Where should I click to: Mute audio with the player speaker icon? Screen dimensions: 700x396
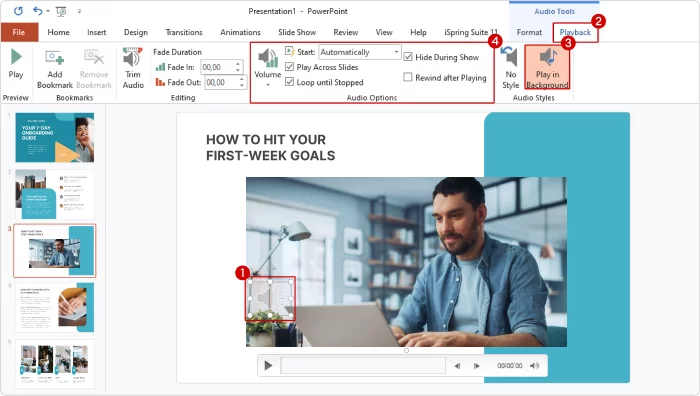click(534, 366)
